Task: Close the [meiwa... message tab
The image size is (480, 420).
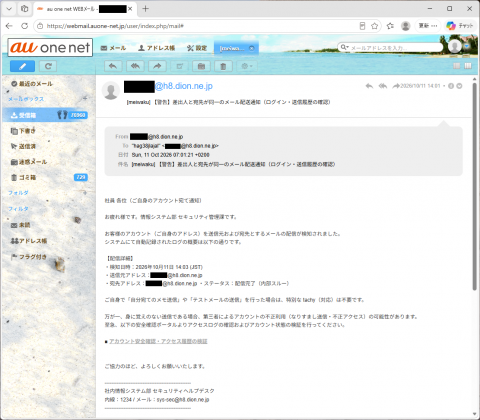Action: [x=252, y=48]
